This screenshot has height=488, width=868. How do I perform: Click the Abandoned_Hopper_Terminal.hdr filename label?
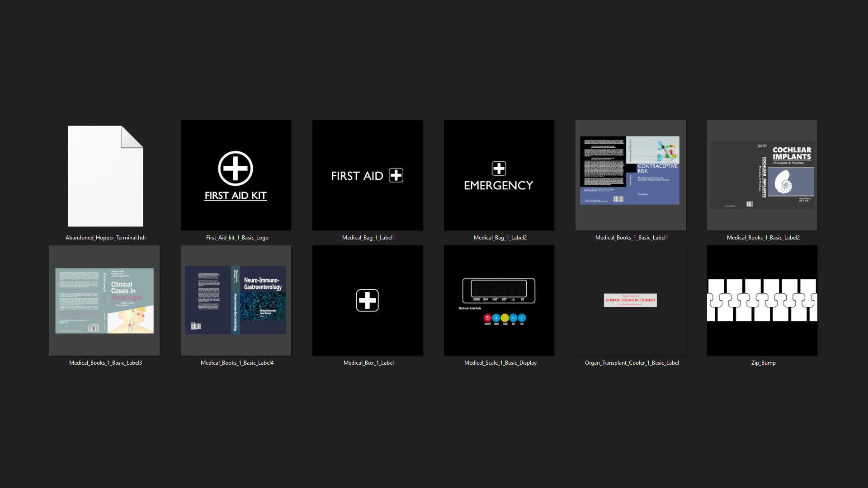point(106,238)
